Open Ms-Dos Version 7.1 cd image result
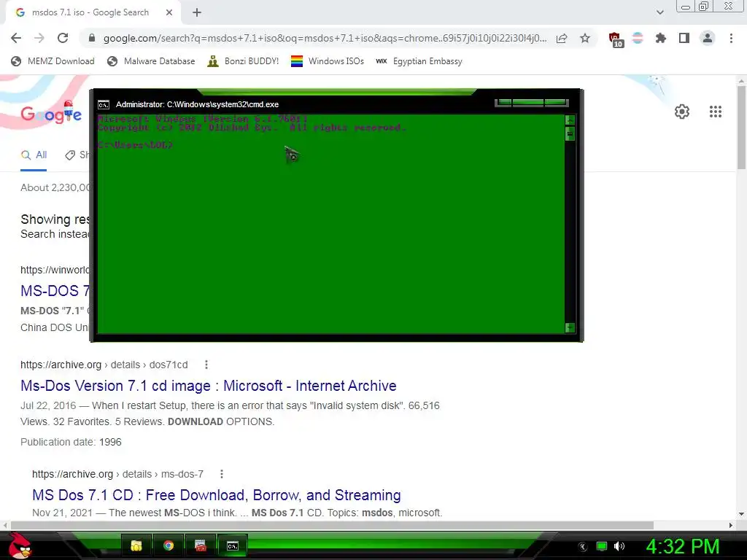 click(x=208, y=386)
